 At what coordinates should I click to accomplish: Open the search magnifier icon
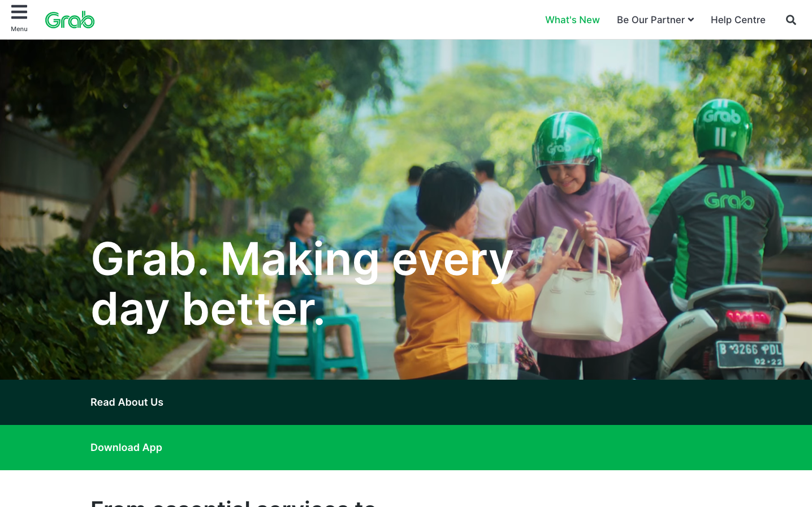[791, 20]
